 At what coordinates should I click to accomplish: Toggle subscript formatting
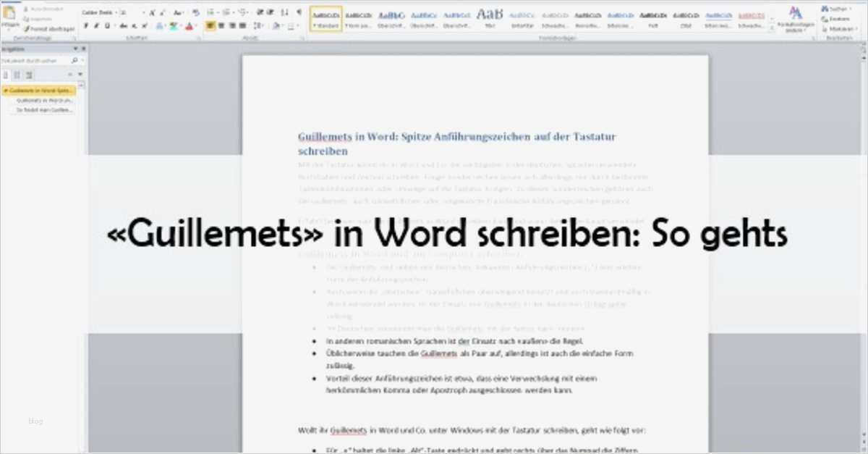(x=135, y=26)
